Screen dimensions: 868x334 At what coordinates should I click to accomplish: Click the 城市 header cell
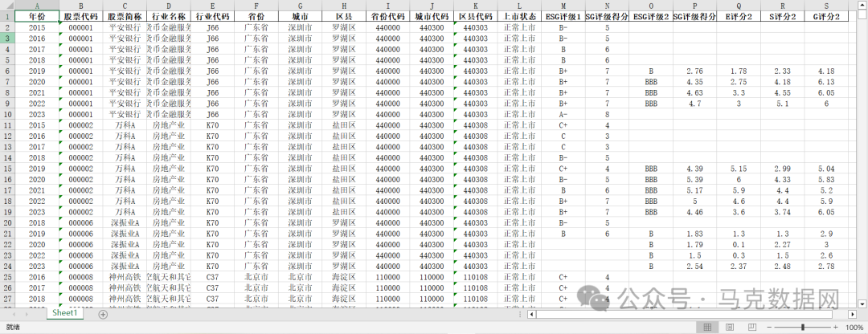[300, 17]
